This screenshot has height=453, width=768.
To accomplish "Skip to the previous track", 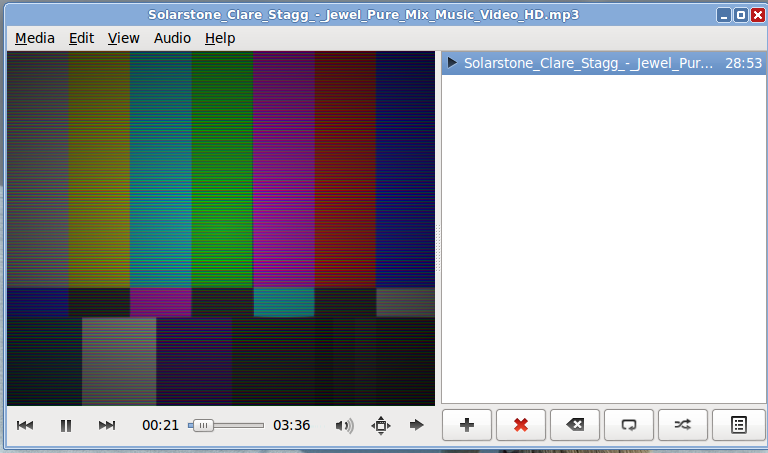I will coord(25,425).
